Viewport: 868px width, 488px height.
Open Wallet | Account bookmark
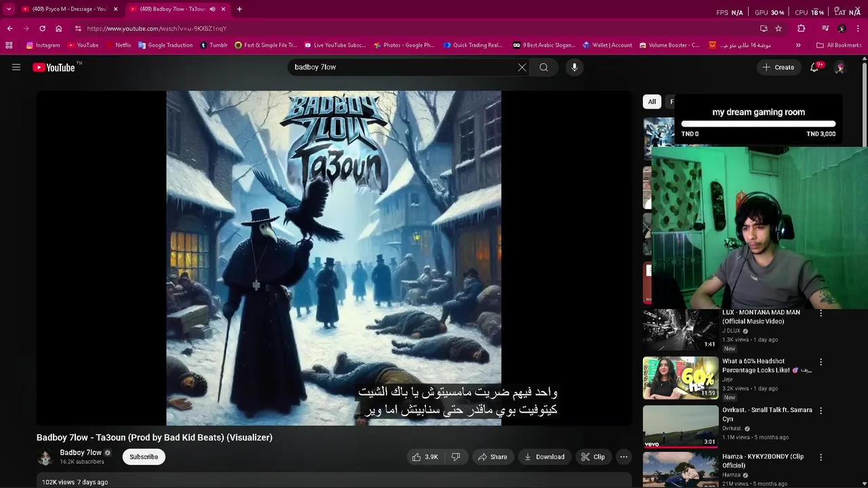pyautogui.click(x=607, y=45)
